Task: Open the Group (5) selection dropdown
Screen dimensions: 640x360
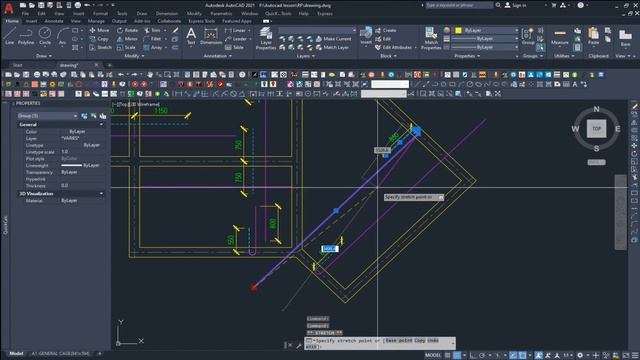Action: [x=47, y=116]
